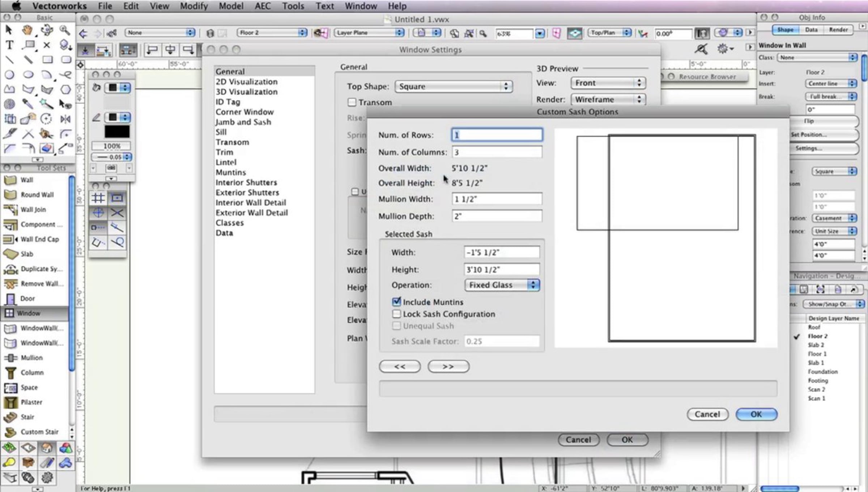Switch to the Data tab in Obj Info
868x492 pixels.
point(811,30)
